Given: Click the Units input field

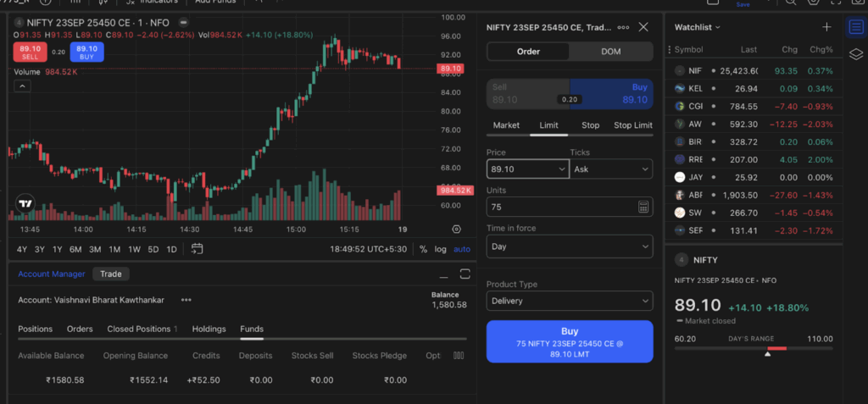Looking at the screenshot, I should pos(558,208).
